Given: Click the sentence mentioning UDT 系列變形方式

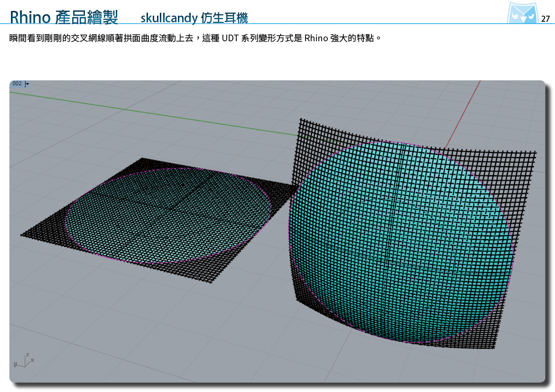Looking at the screenshot, I should point(195,38).
